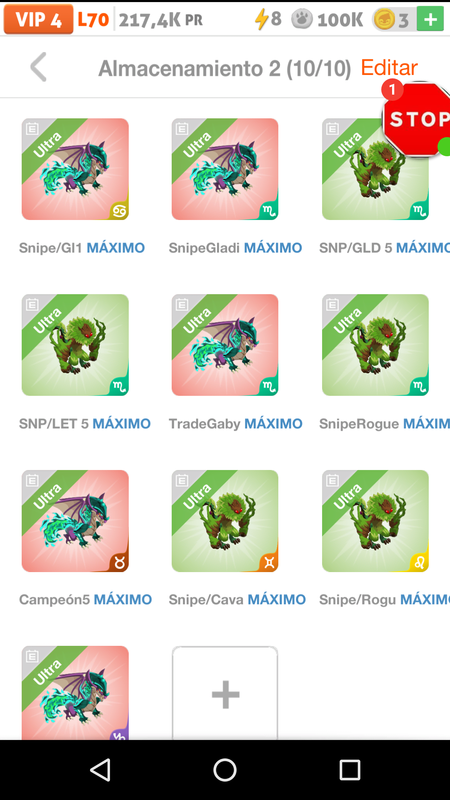Open the SNP/LET 5 monster card
The image size is (450, 800).
click(75, 345)
